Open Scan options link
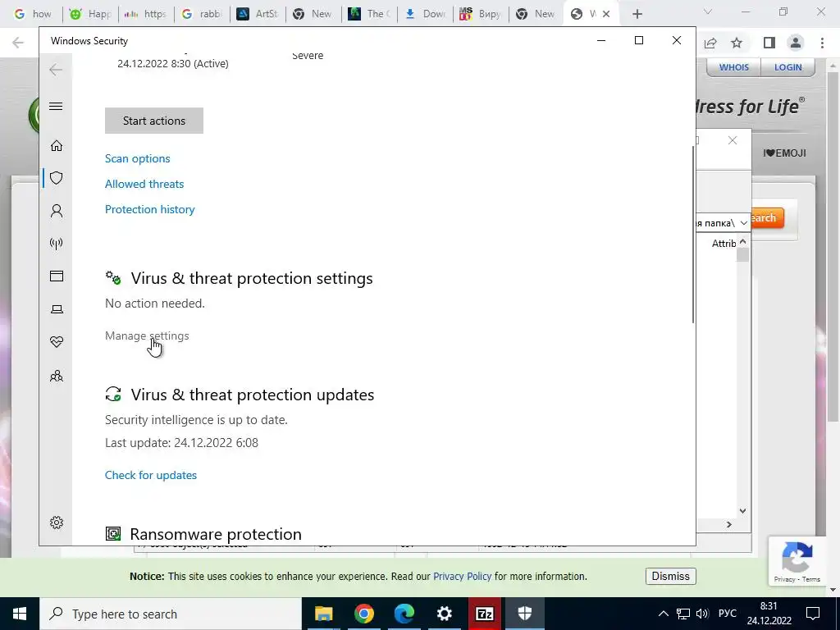 point(137,158)
